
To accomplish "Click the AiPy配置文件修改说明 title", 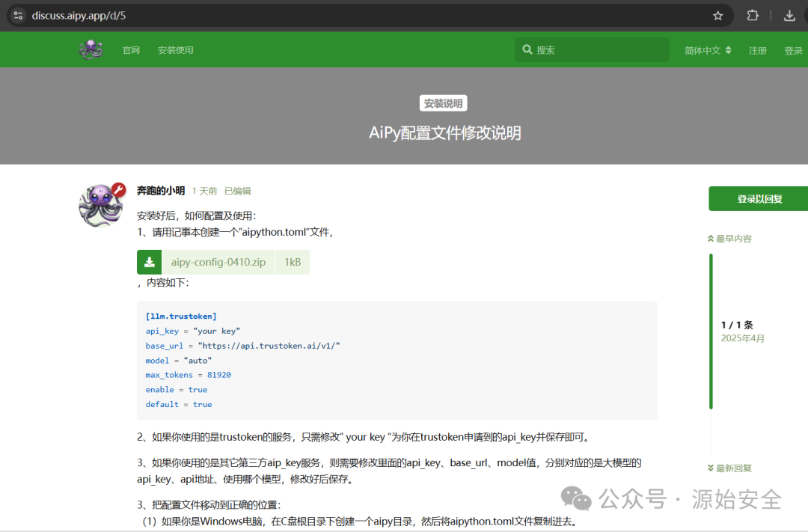I will pos(444,133).
